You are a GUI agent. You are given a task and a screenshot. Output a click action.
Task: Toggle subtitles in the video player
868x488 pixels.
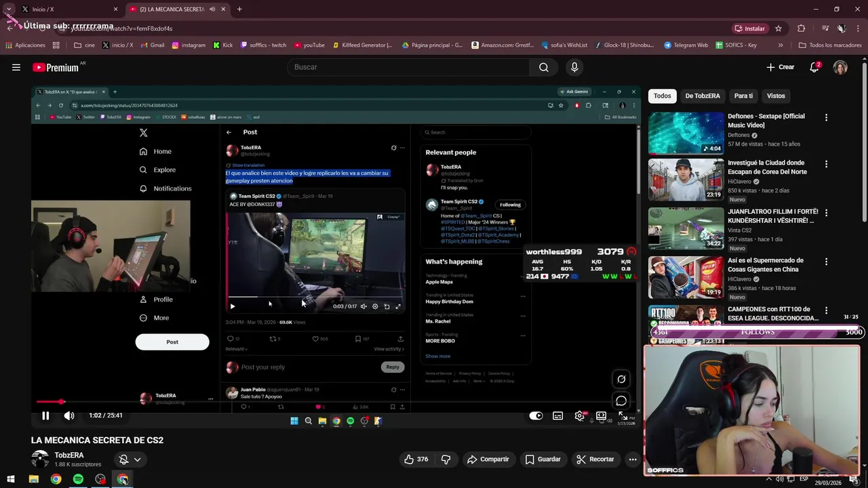[557, 415]
